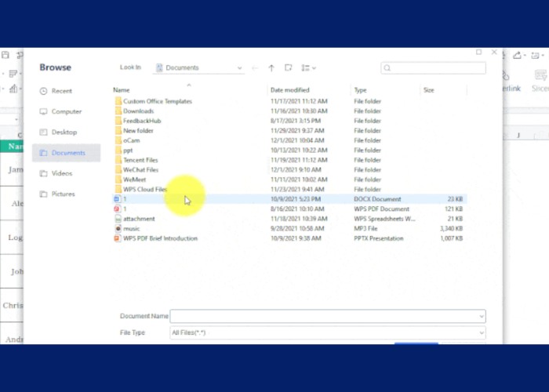The image size is (549, 392).
Task: Click the 3,340 KB size cell
Action: pyautogui.click(x=451, y=229)
